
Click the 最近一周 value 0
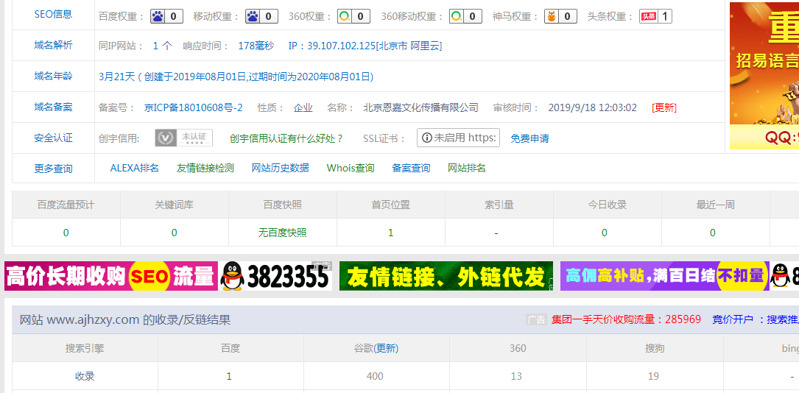712,233
